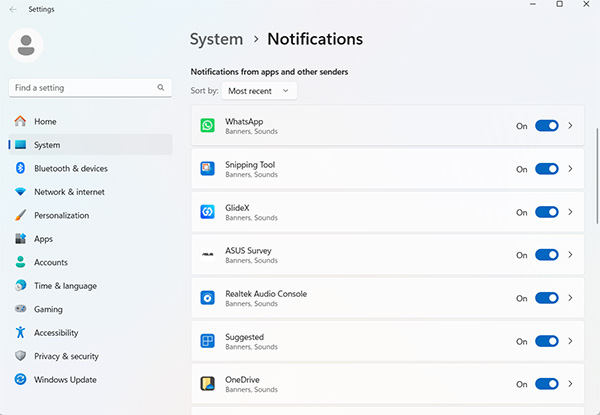600x415 pixels.
Task: Open the Sort by Most recent dropdown
Action: [x=259, y=91]
